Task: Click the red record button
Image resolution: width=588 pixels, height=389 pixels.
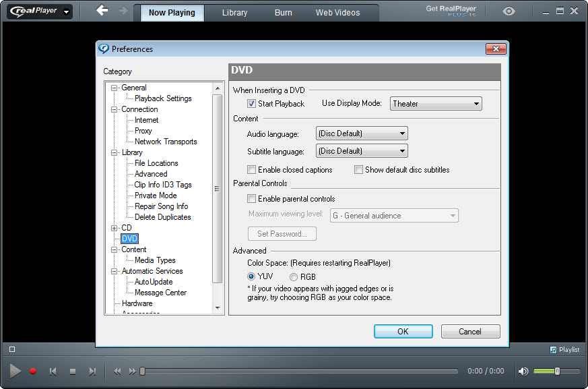Action: (33, 371)
